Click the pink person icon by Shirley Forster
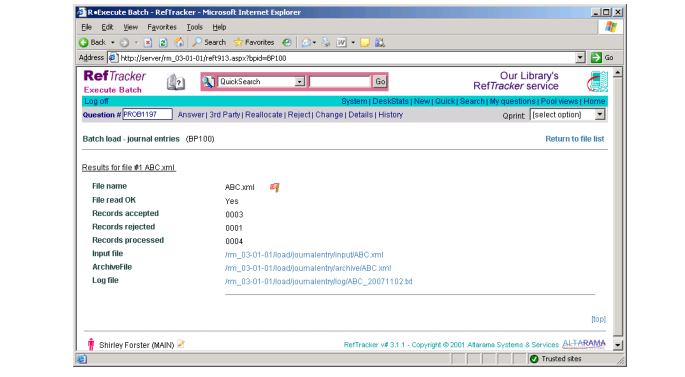The height and width of the screenshot is (377, 685). (91, 344)
